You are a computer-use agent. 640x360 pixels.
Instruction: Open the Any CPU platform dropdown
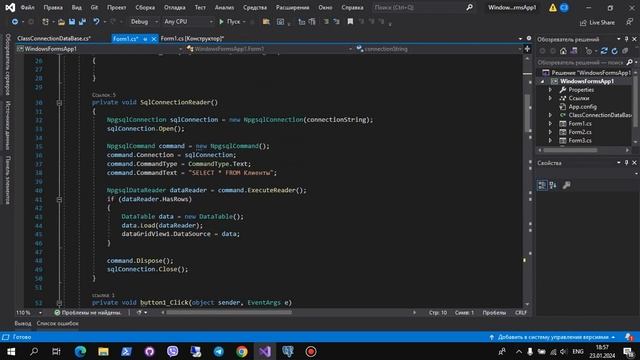(188, 22)
